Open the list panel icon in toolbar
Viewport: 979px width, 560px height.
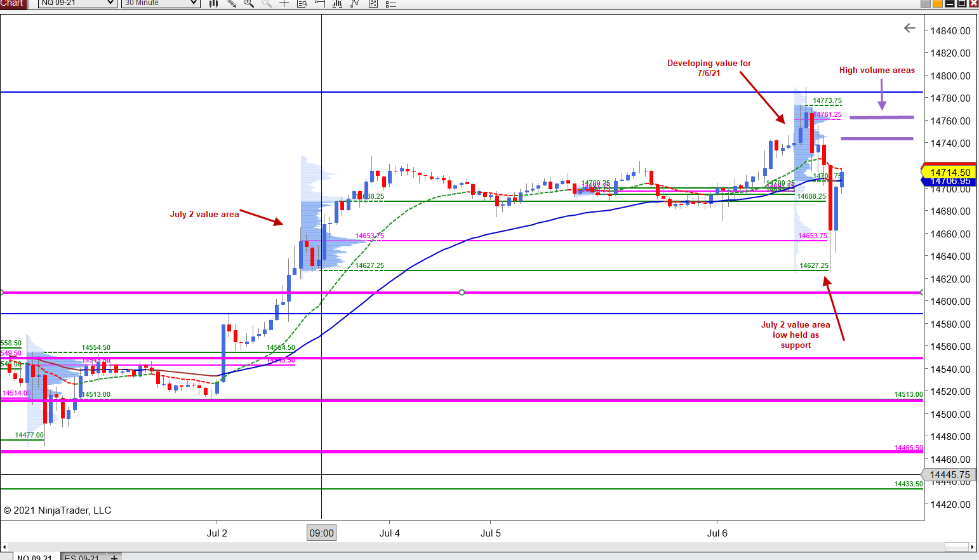click(x=390, y=3)
